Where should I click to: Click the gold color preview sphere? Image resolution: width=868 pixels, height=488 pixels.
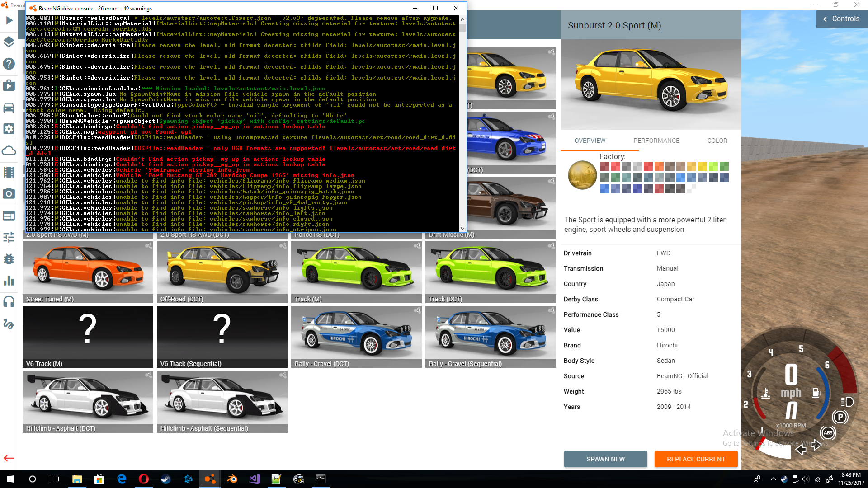click(x=582, y=175)
